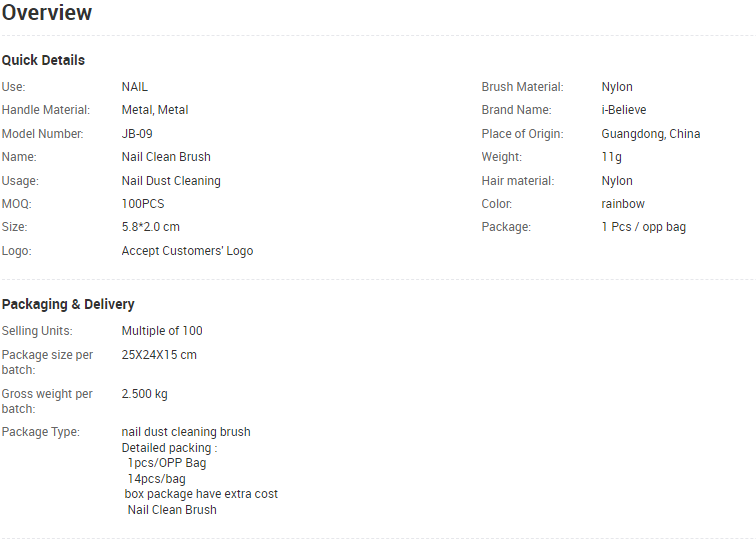756x546 pixels.
Task: Click the size value 5.8*2.0 cm
Action: (x=150, y=227)
